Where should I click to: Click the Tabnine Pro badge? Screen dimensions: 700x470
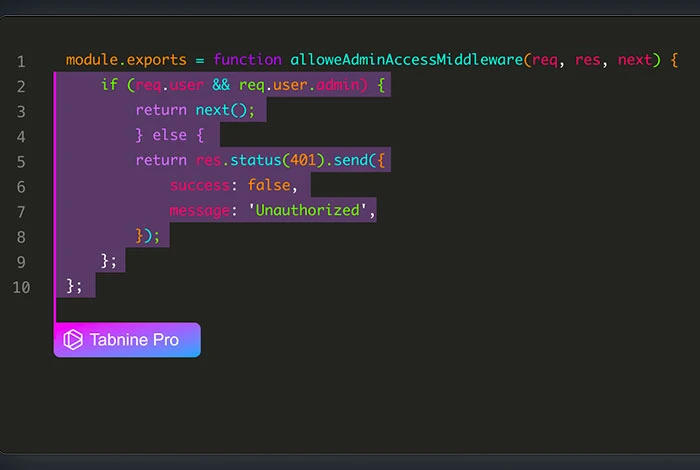[x=127, y=340]
